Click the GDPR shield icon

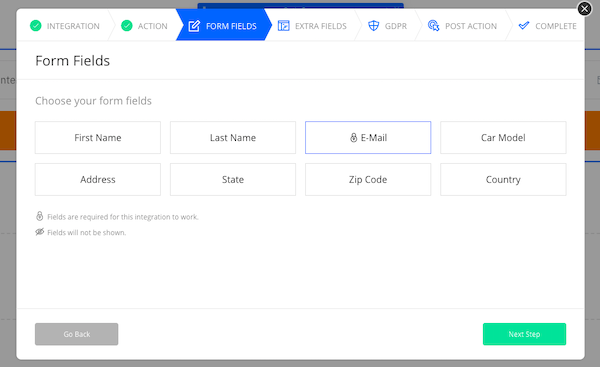tap(373, 26)
